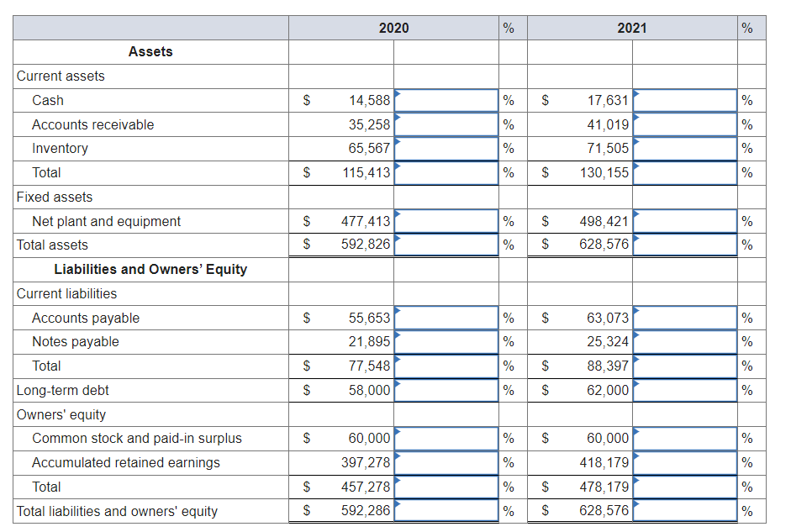791x532 pixels.
Task: Select the Assets section header cell
Action: click(x=150, y=51)
